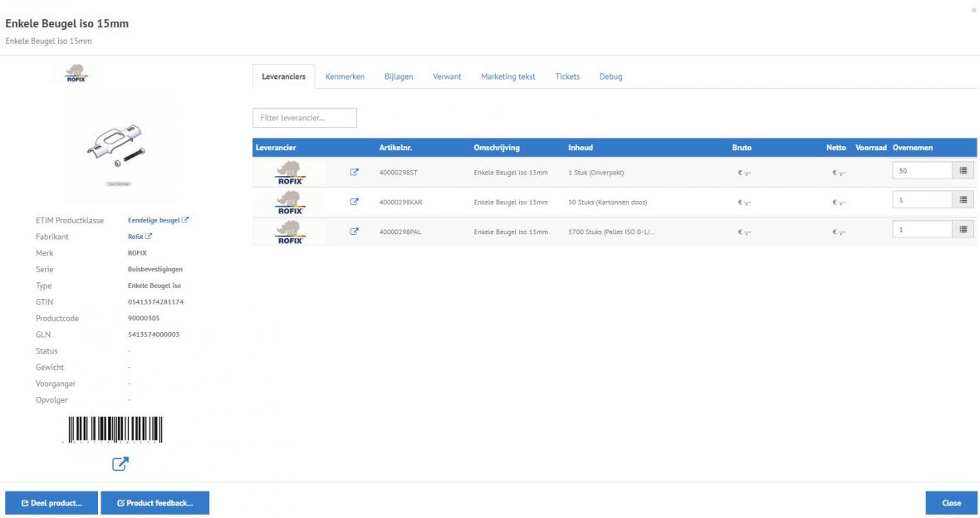The height and width of the screenshot is (518, 980).
Task: Click the Product feedback button
Action: 154,502
